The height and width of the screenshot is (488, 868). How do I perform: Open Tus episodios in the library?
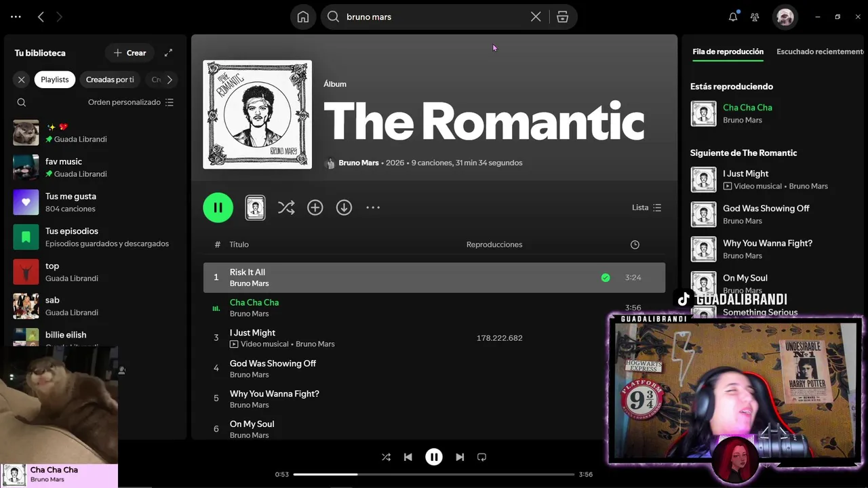click(x=95, y=237)
